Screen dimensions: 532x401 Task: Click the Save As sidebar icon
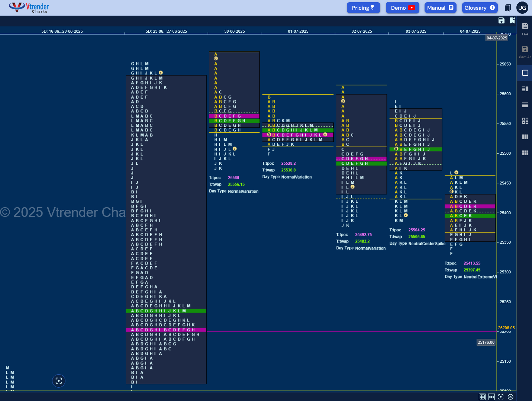click(525, 52)
